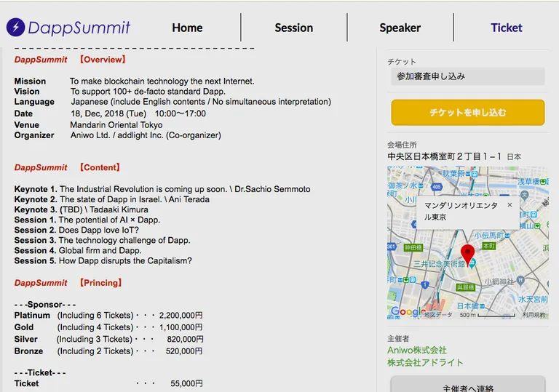Screen dimensions: 559x392
Task: Switch to the Ticket page
Action: pos(507,28)
